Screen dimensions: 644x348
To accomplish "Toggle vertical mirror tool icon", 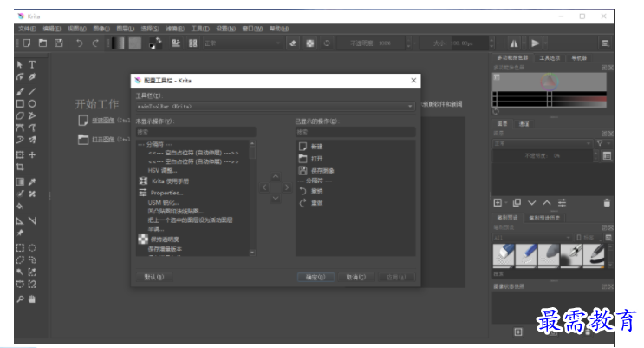I will tap(535, 43).
